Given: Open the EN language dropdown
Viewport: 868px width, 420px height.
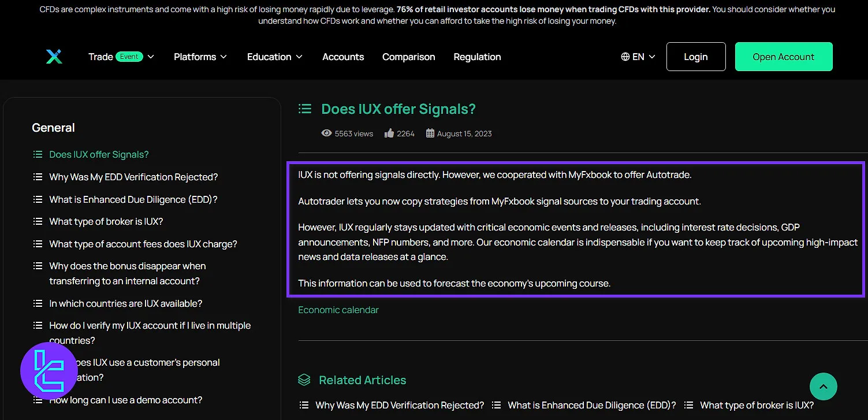Looking at the screenshot, I should 639,56.
